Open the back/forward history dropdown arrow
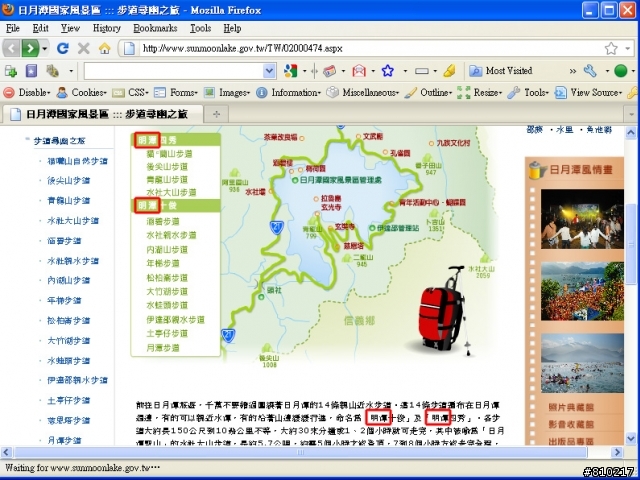The height and width of the screenshot is (480, 640). pyautogui.click(x=44, y=49)
